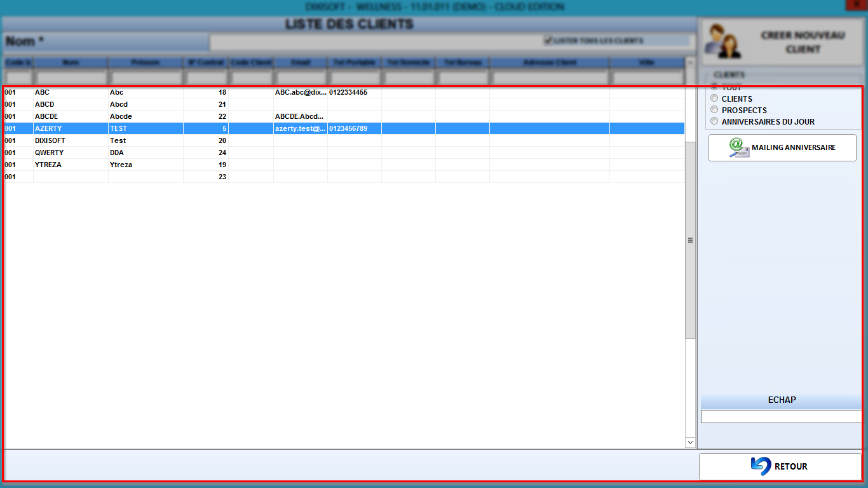Screen dimensions: 868x488
Task: Click the Ville column header
Action: [x=647, y=63]
